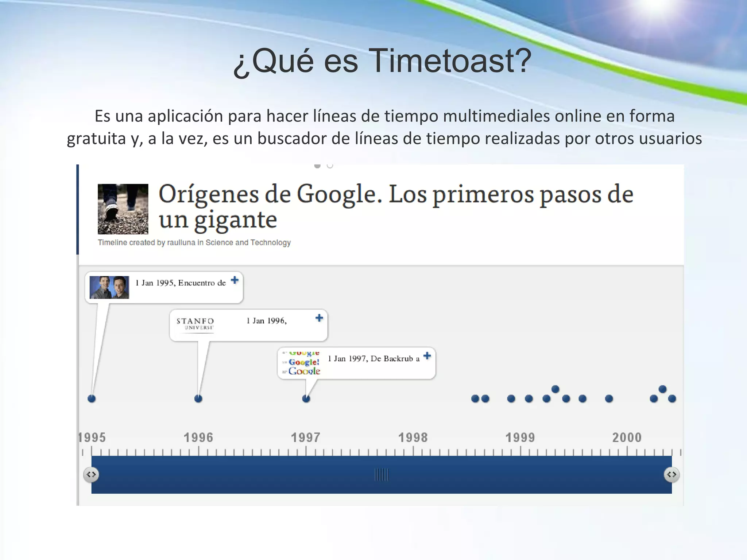Open the Science and Technology category link
This screenshot has width=747, height=560.
click(248, 242)
